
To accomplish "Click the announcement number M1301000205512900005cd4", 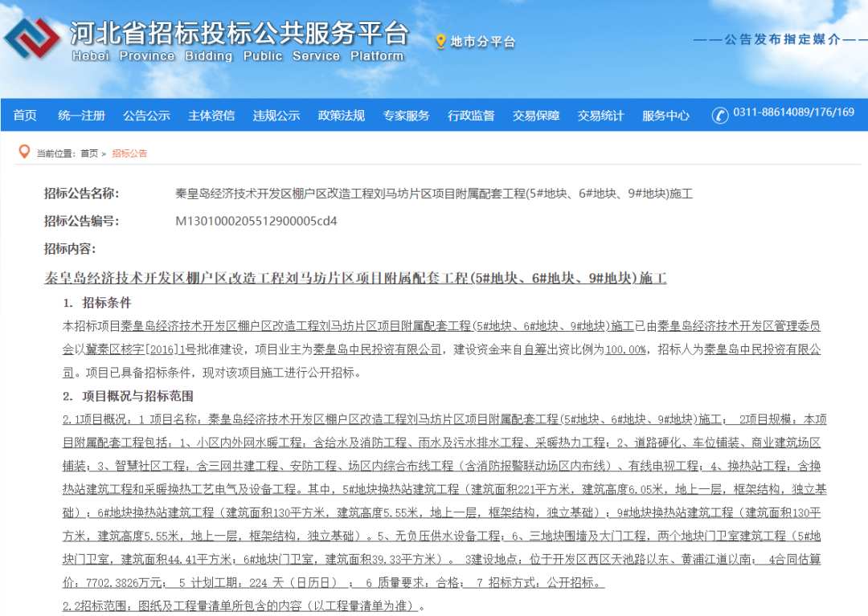I will click(256, 221).
